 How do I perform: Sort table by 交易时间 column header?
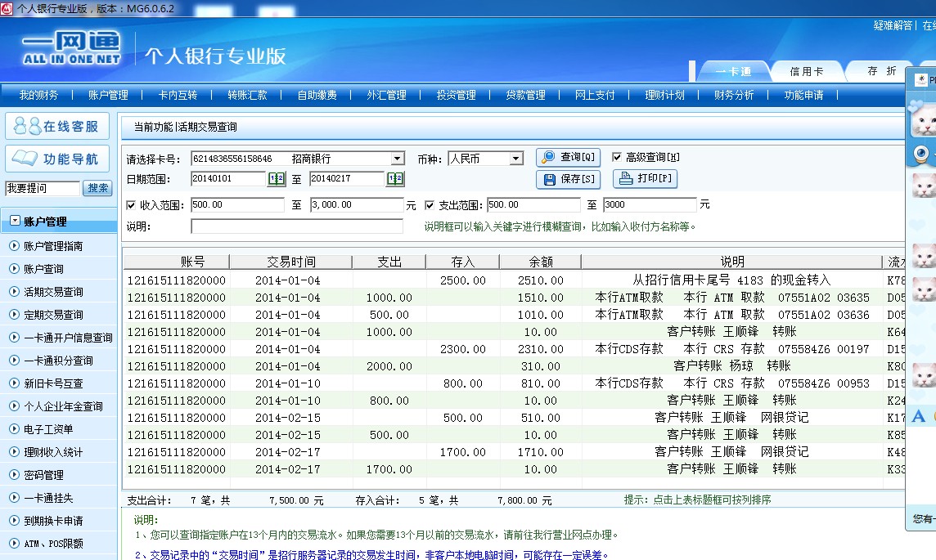pos(290,262)
